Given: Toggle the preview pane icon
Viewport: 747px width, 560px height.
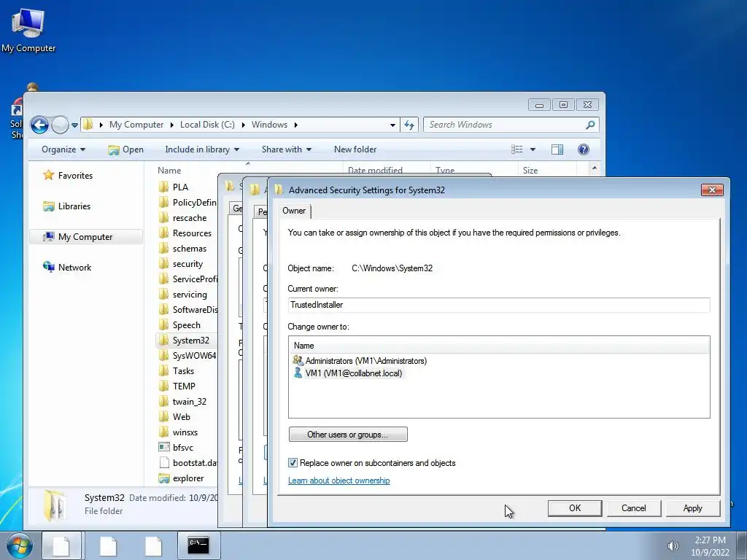Looking at the screenshot, I should (x=557, y=149).
